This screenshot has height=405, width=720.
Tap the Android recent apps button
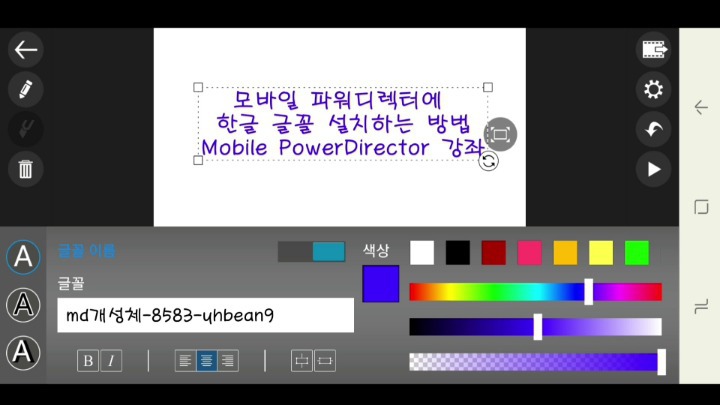701,306
